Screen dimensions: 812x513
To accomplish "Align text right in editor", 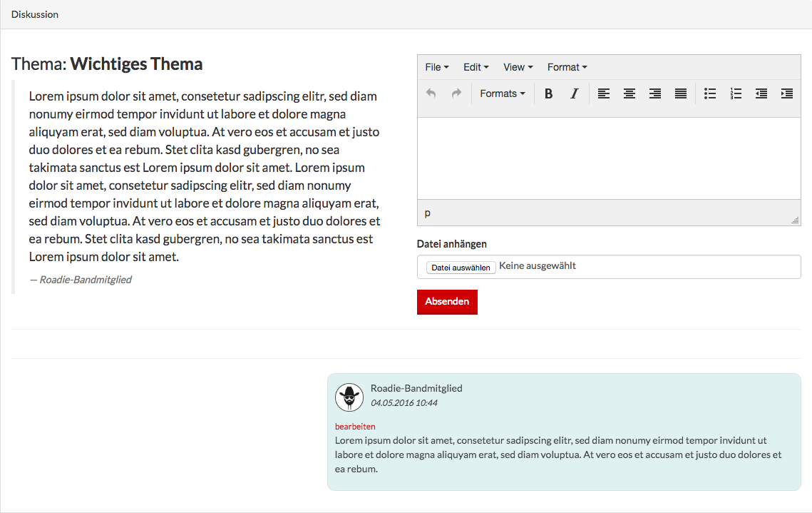I will click(x=655, y=93).
